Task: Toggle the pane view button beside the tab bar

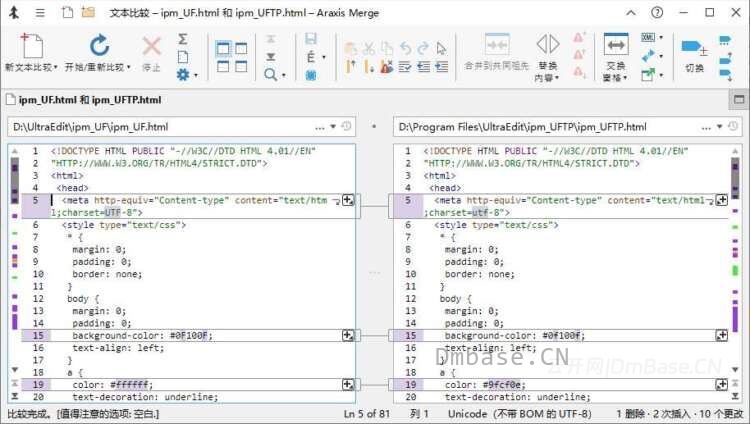Action: 739,99
